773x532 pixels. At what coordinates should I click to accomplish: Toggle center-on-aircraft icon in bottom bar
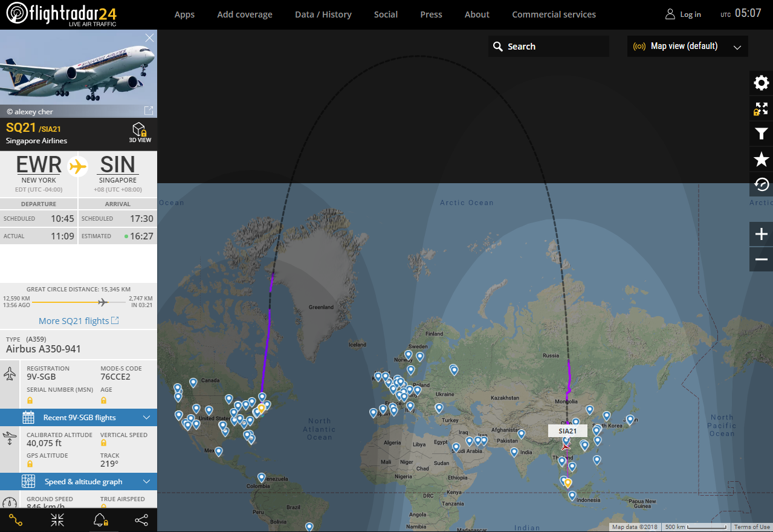[x=58, y=520]
